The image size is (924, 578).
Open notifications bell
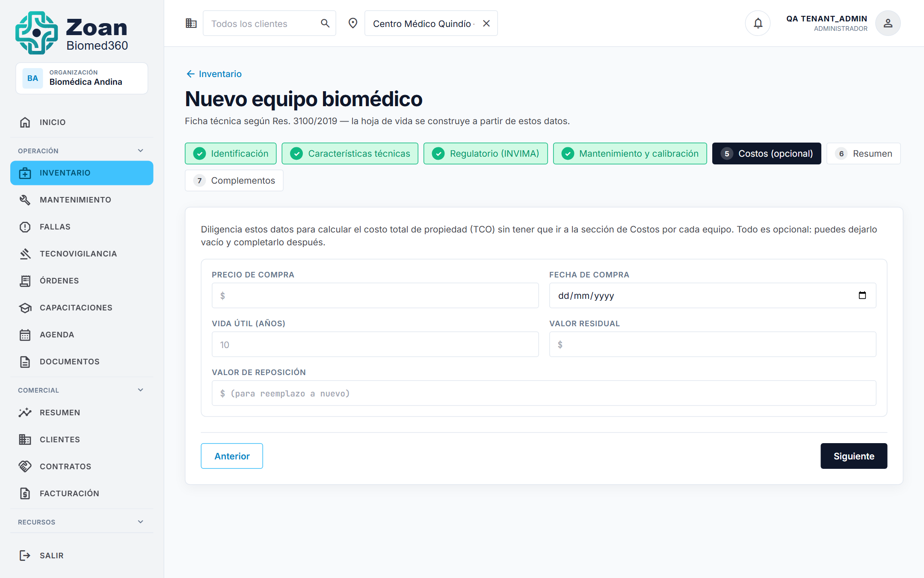pyautogui.click(x=758, y=23)
